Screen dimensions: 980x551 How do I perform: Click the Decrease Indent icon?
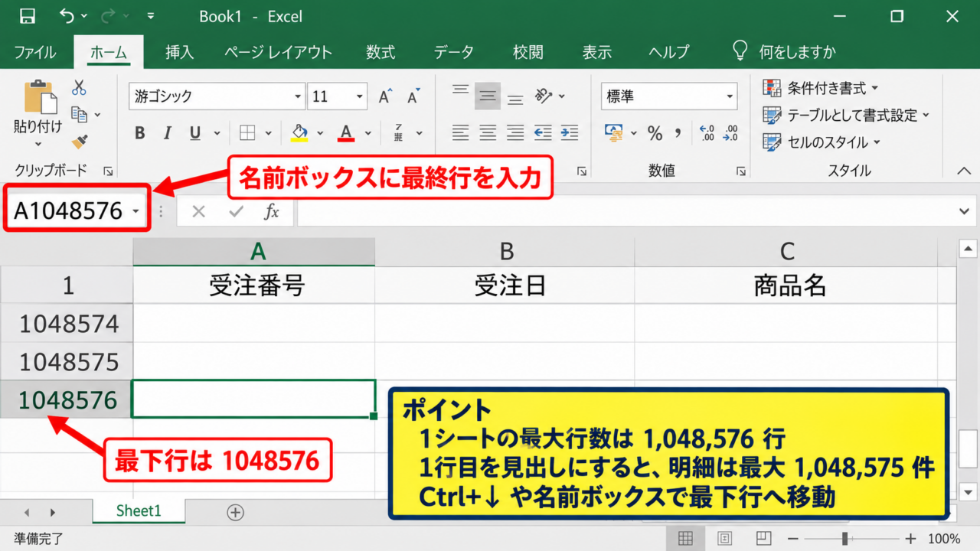(543, 132)
